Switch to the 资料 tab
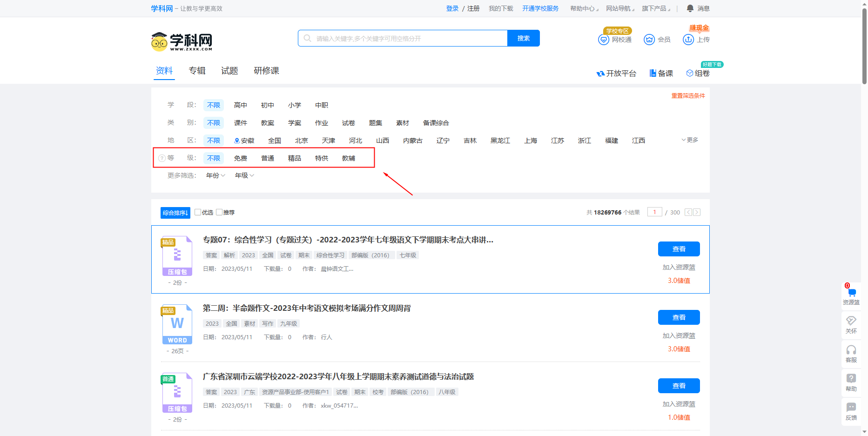868x436 pixels. point(164,71)
